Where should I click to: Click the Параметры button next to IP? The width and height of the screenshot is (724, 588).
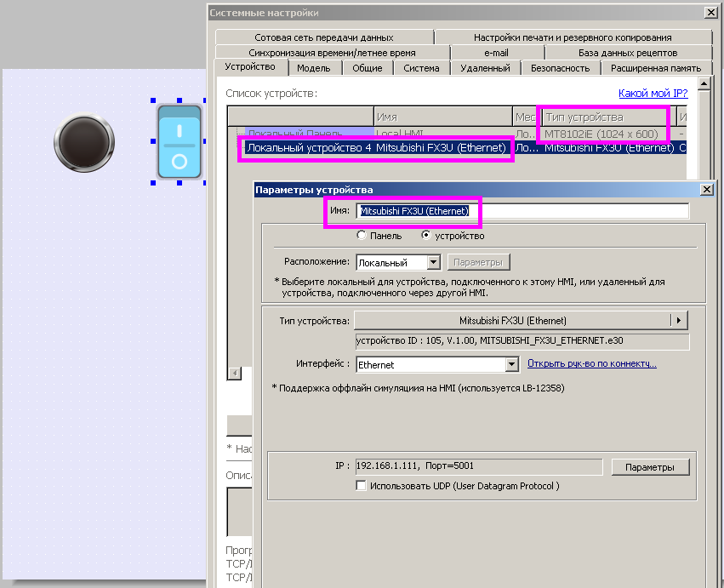click(650, 467)
